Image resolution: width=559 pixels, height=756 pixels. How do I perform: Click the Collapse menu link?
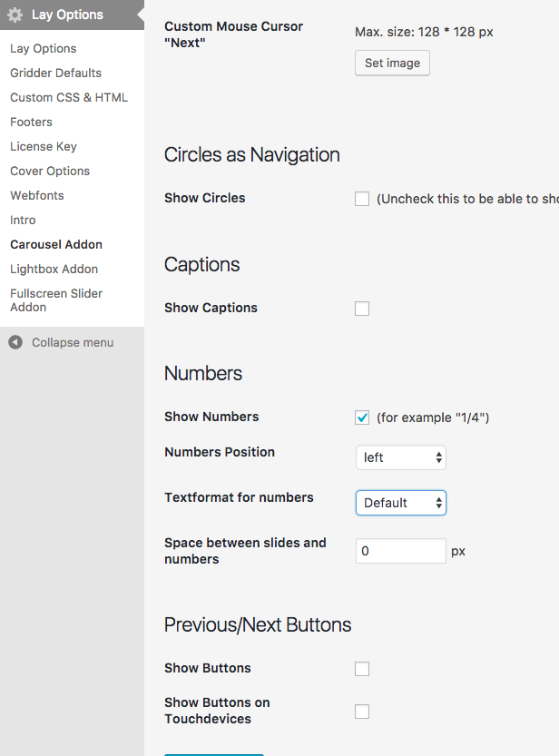(72, 342)
